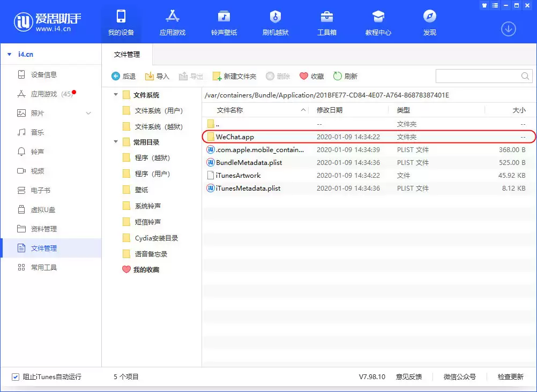Viewport: 537px width, 392px height.
Task: Select 文件系统 (用户) folder
Action: [x=153, y=110]
